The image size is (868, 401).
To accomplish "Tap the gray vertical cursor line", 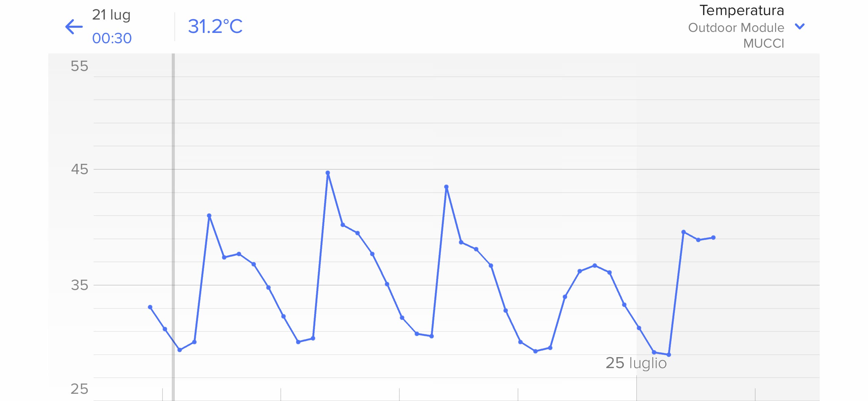I will [173, 227].
